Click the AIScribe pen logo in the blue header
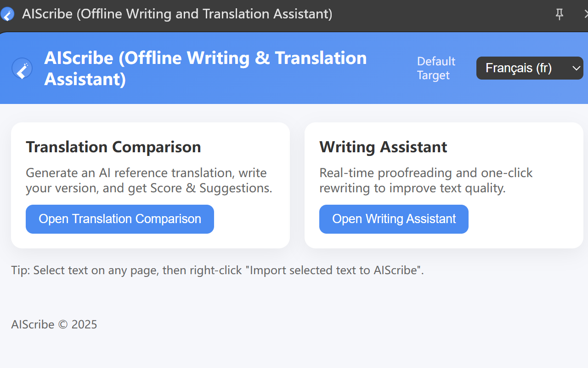 [x=22, y=69]
